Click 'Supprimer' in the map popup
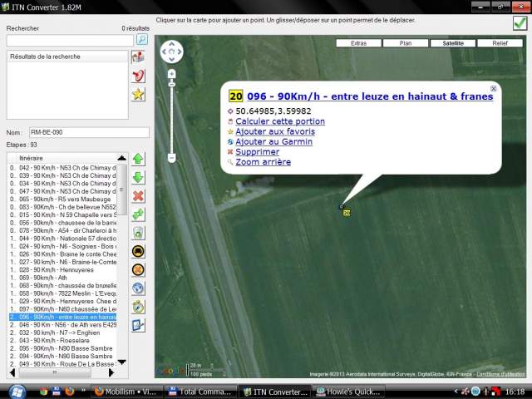The image size is (532, 399). (257, 152)
